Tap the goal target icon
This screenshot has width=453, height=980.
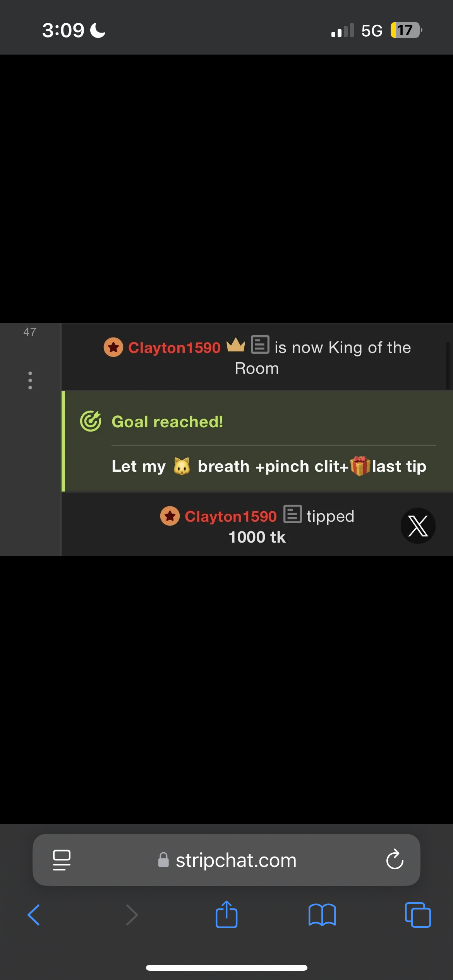click(x=91, y=421)
